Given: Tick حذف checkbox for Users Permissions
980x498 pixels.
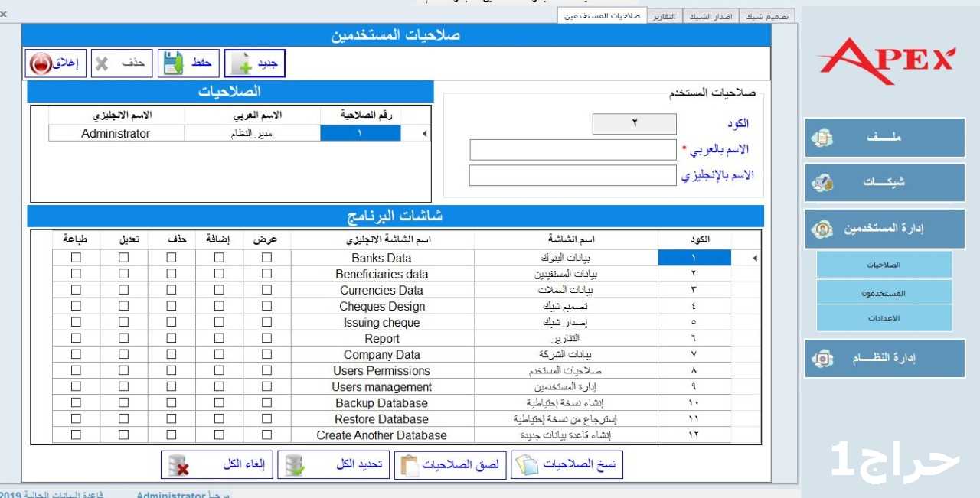Looking at the screenshot, I should 171,370.
